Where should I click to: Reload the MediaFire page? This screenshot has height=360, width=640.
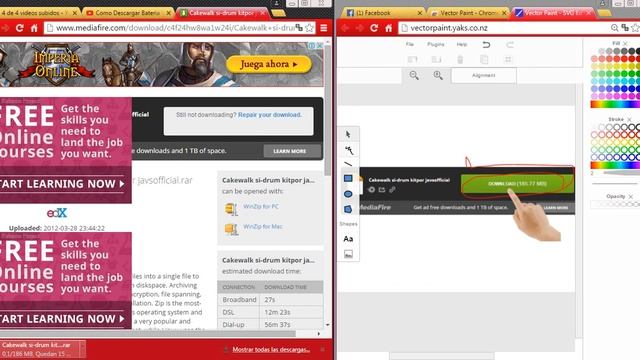[19, 28]
